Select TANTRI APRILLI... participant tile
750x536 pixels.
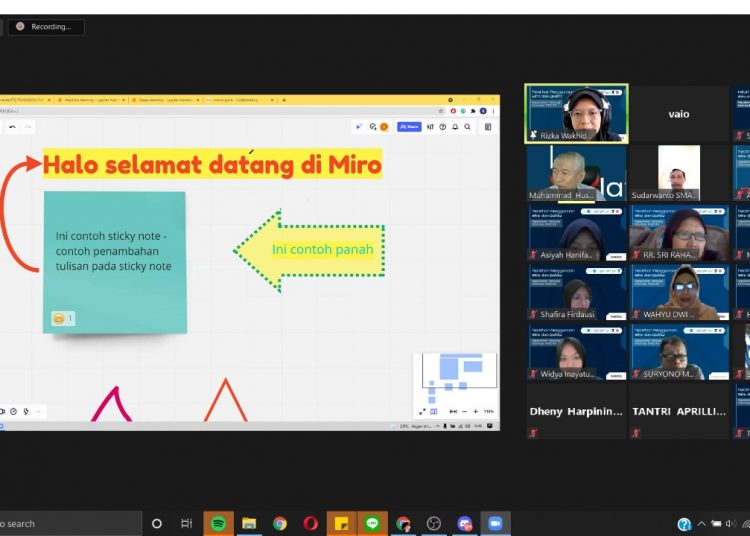pos(679,411)
